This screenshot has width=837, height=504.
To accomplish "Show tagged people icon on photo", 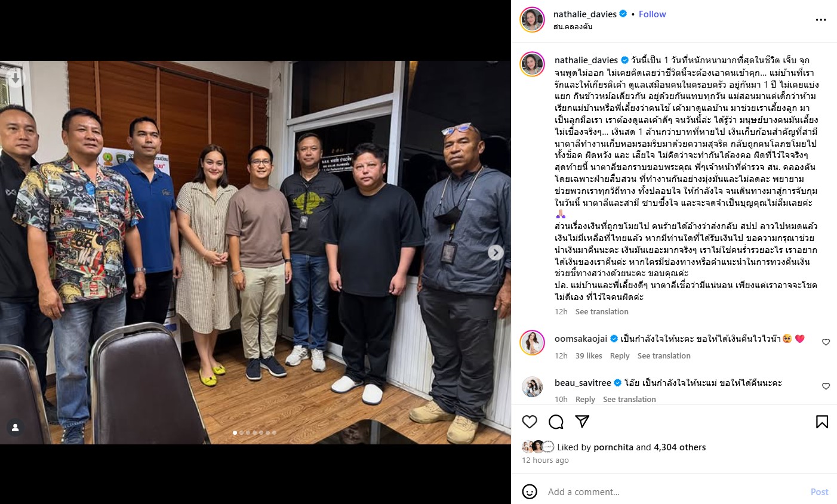I will (x=16, y=428).
